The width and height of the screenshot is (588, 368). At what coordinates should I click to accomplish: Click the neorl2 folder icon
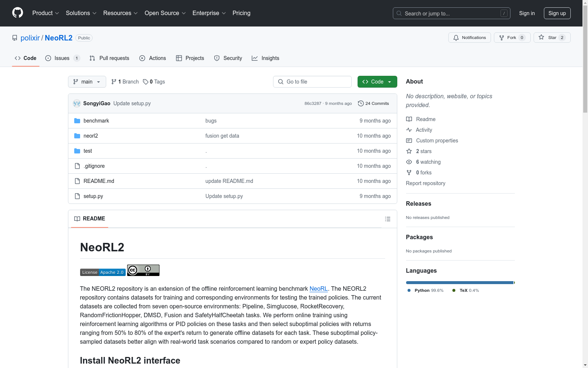point(77,136)
